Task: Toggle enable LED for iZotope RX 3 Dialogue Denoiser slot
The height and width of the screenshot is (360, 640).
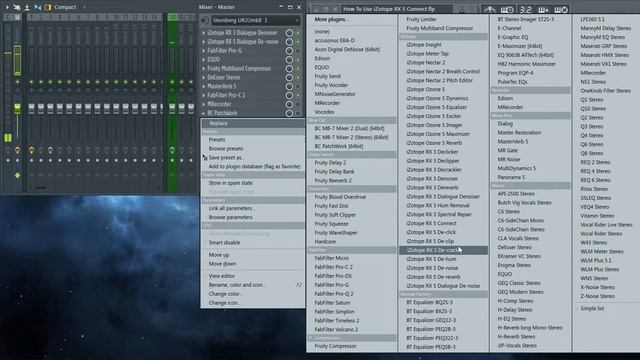Action: tap(298, 33)
